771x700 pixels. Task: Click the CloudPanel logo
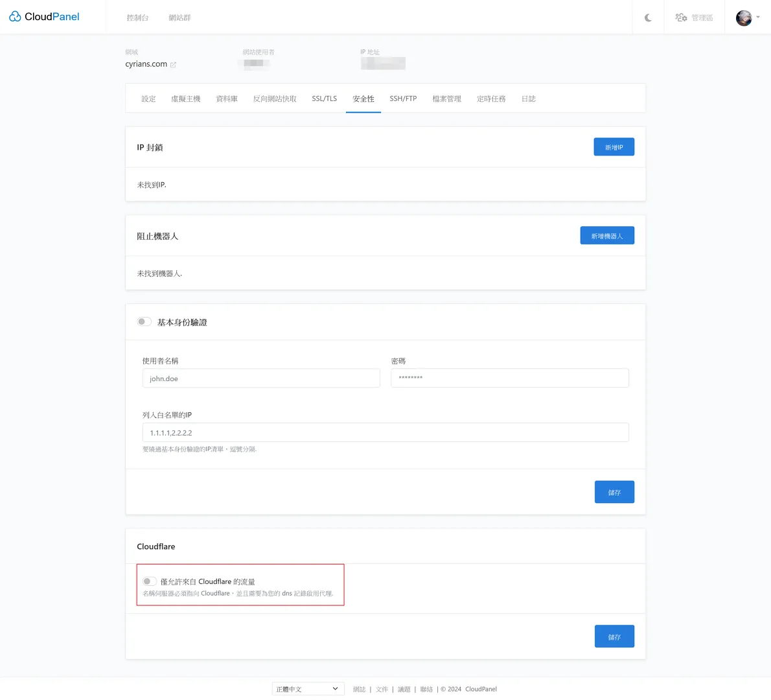44,17
